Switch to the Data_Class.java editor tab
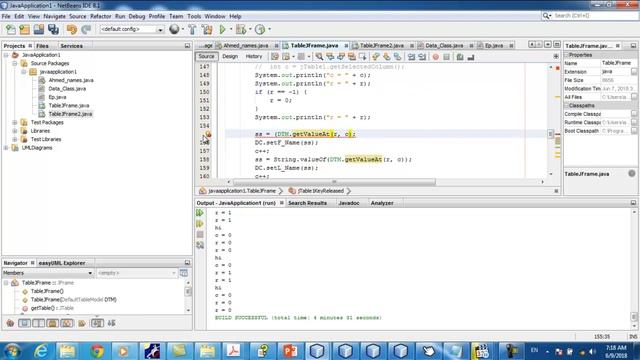640x360 pixels. click(444, 45)
